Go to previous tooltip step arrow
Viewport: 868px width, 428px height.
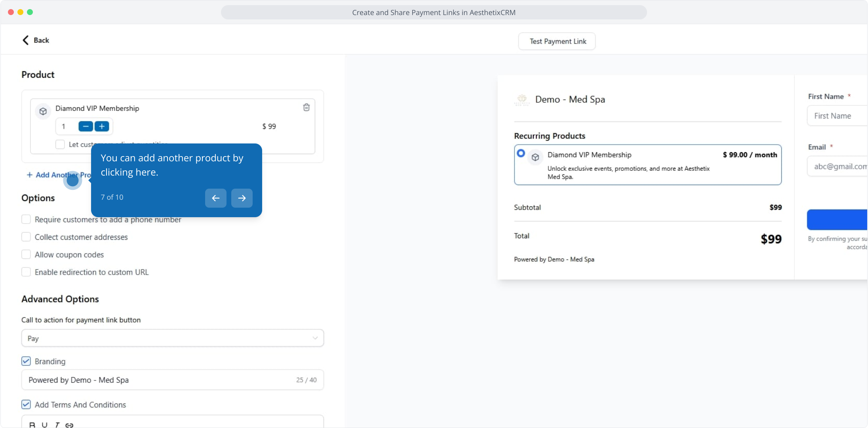(215, 198)
